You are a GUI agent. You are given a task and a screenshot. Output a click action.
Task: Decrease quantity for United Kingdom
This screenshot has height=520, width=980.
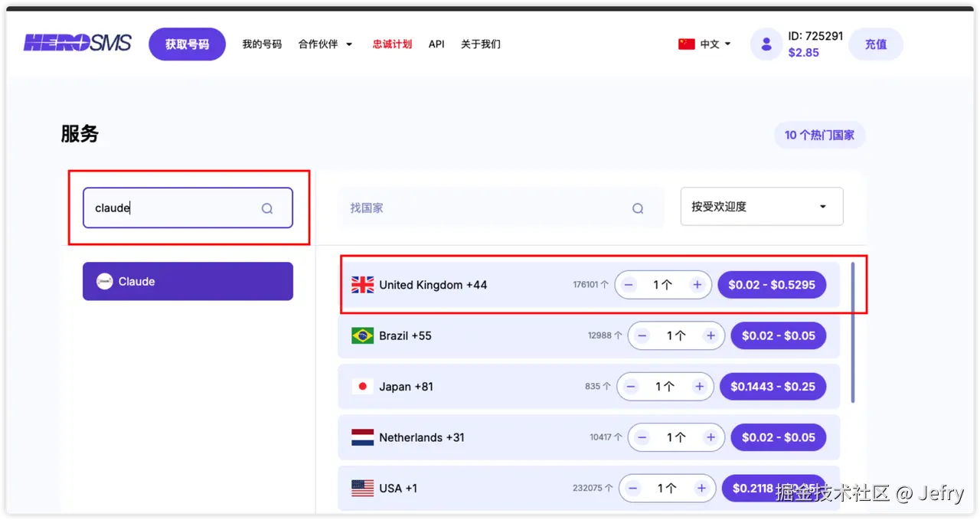coord(629,285)
